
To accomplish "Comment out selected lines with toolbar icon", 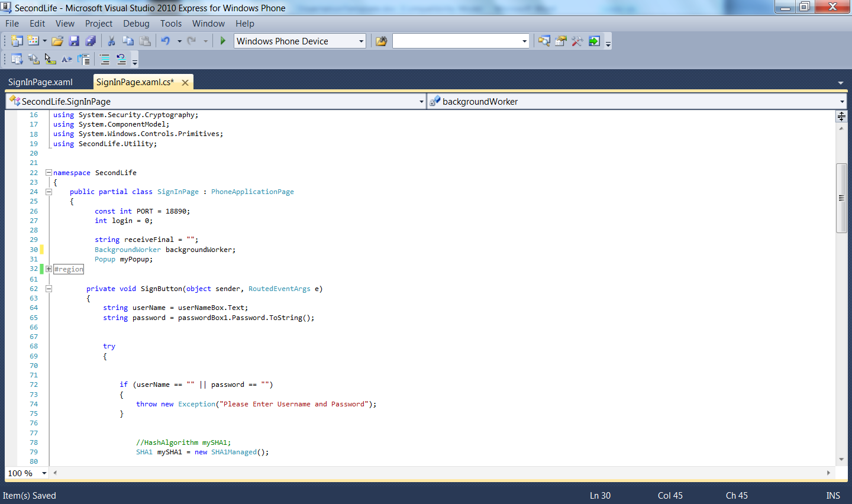I will tap(105, 59).
